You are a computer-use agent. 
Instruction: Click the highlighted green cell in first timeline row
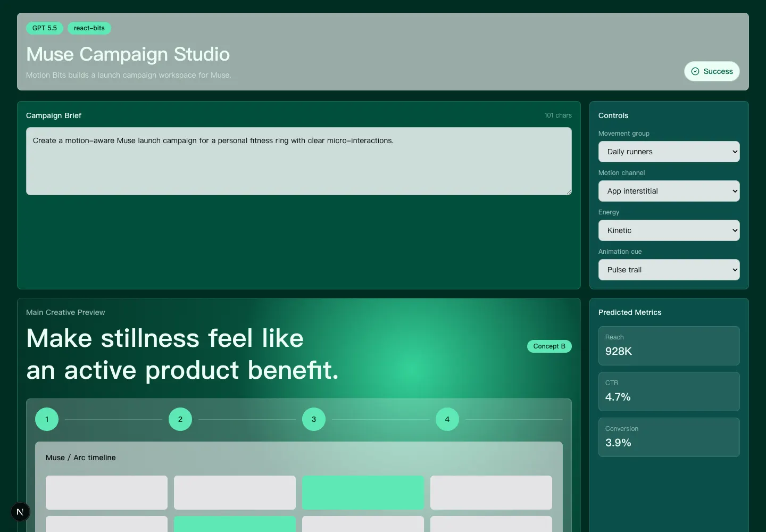(x=363, y=493)
